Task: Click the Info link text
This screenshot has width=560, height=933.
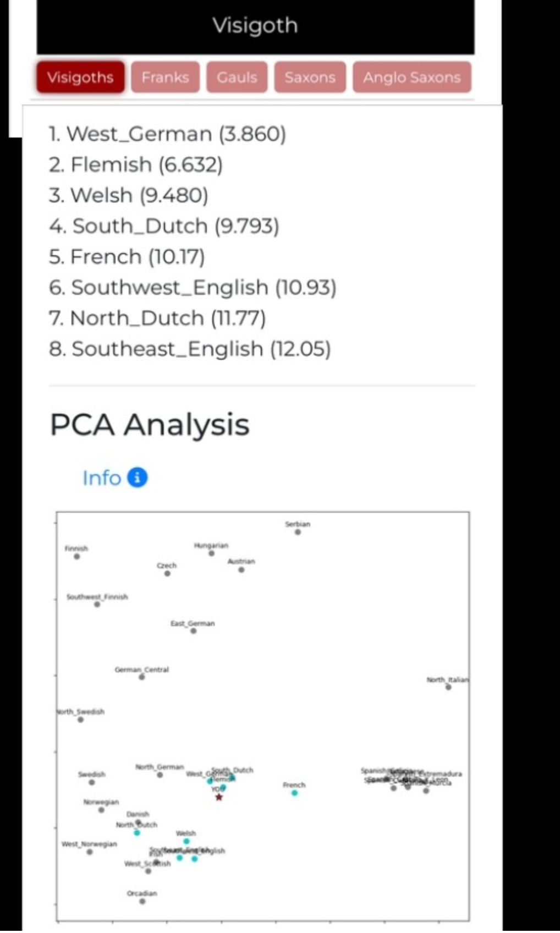Action: 102,478
